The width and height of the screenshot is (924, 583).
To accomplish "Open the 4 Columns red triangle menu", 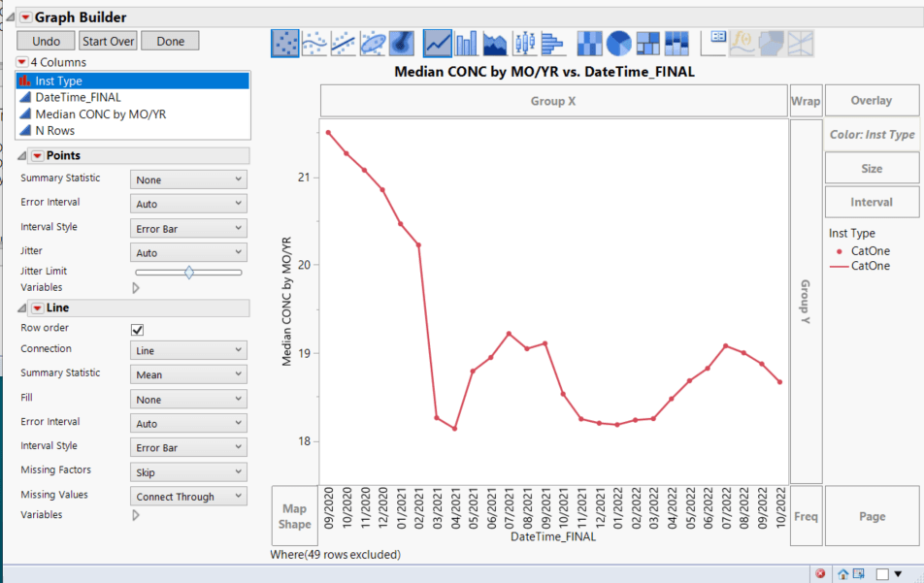I will point(21,62).
